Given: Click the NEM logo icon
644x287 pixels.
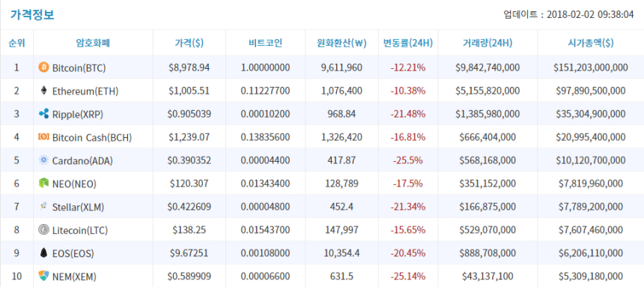Looking at the screenshot, I should point(43,276).
